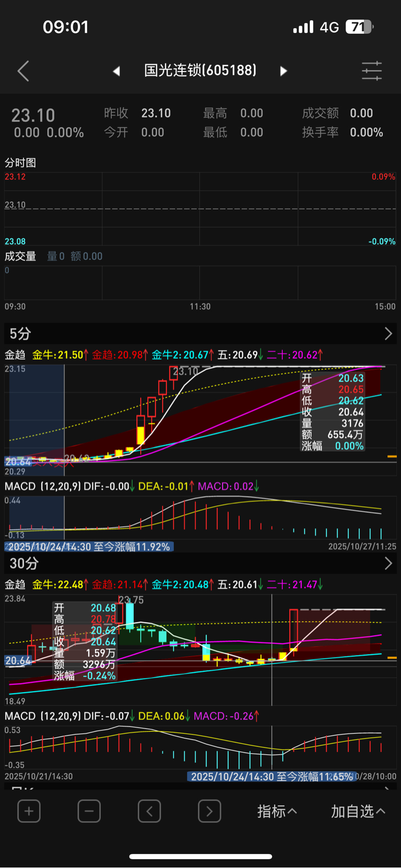
Task: Tap the minus zoom-out icon
Action: click(x=89, y=811)
